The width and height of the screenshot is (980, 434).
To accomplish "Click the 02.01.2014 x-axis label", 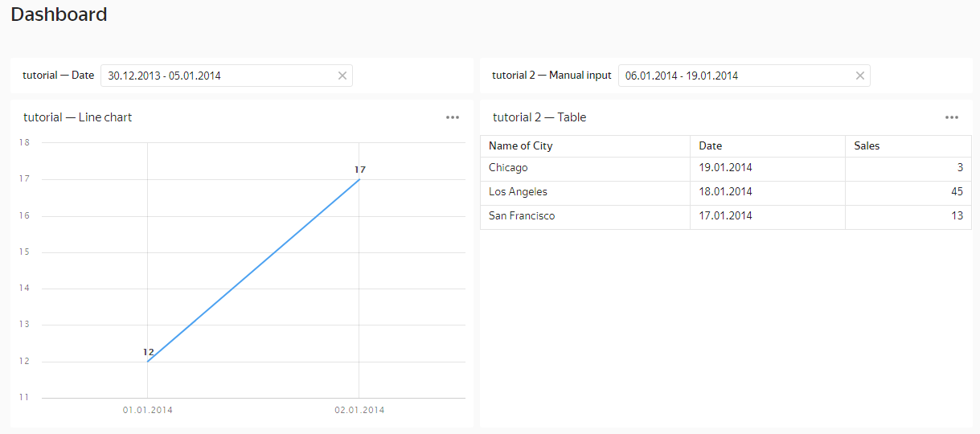I will (359, 410).
